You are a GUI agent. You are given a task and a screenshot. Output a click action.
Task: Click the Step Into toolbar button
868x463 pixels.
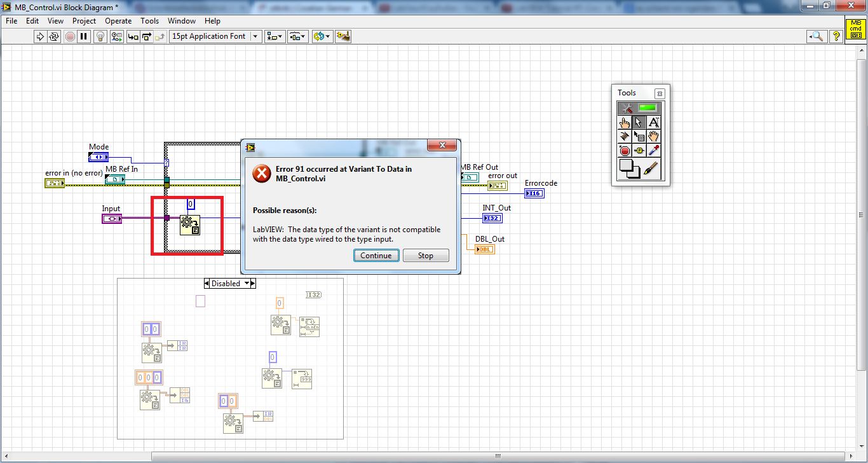click(133, 36)
